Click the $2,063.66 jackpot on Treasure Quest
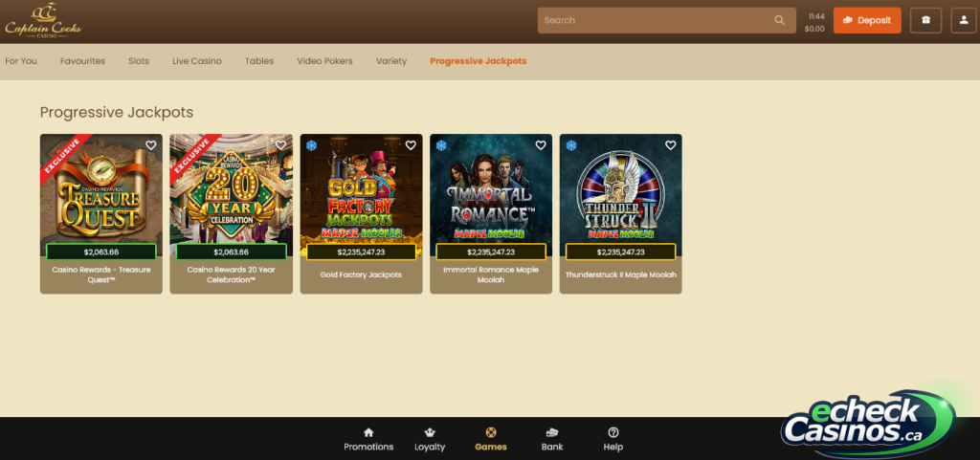 coord(101,252)
